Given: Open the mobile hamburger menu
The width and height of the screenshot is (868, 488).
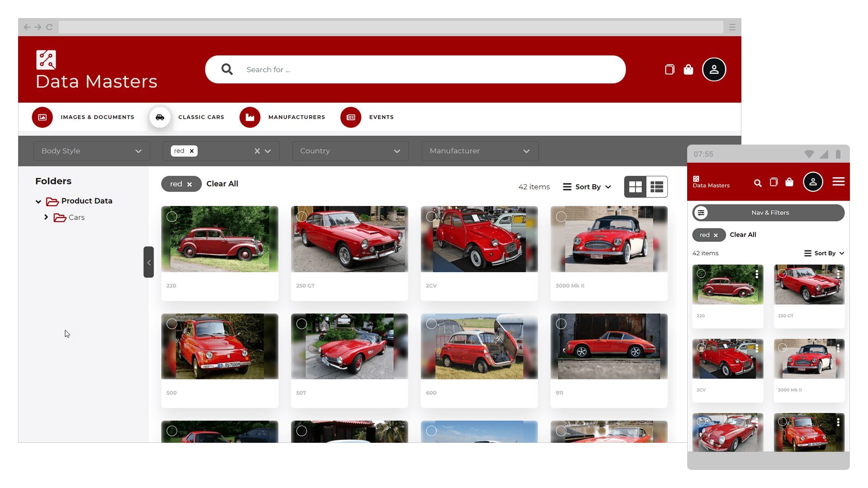Looking at the screenshot, I should point(839,182).
